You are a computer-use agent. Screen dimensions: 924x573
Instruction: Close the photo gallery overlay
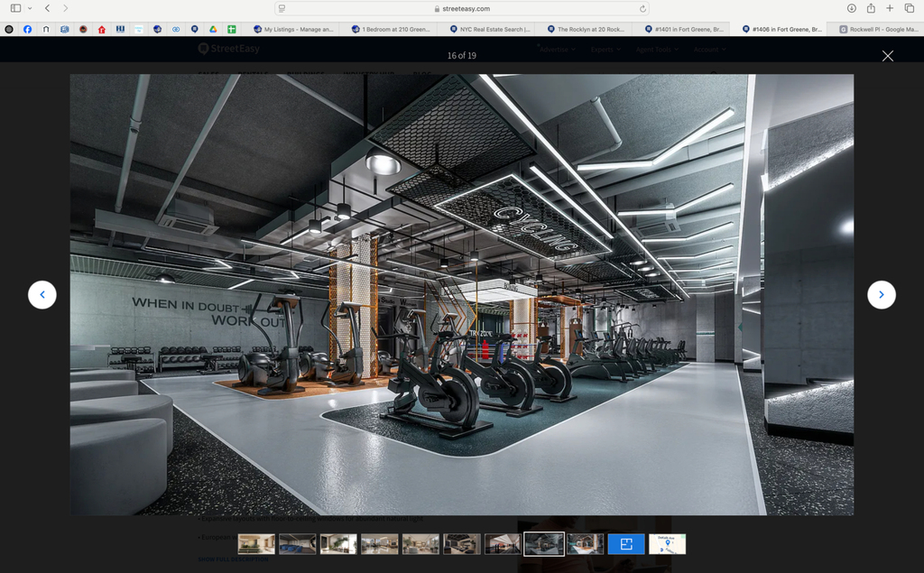point(888,56)
